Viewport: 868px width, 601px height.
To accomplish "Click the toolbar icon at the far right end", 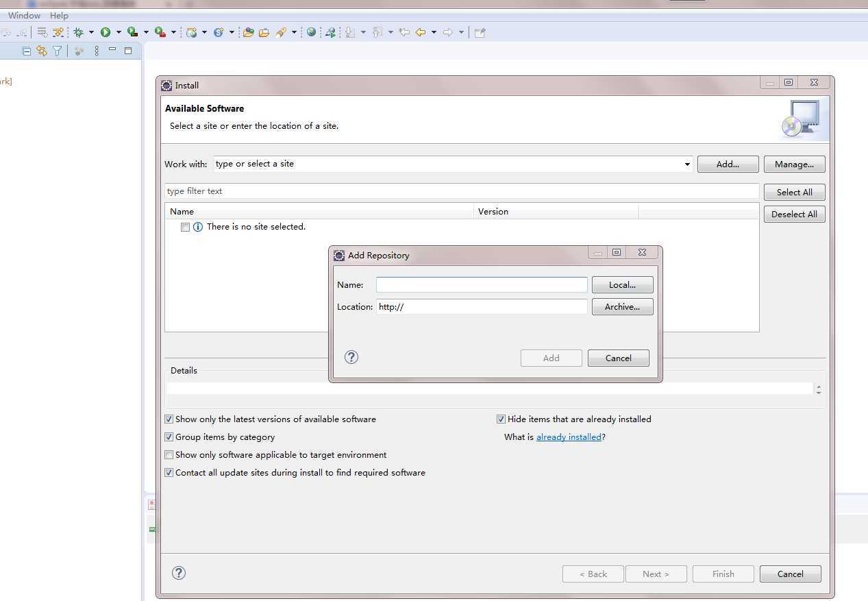I will (x=480, y=32).
